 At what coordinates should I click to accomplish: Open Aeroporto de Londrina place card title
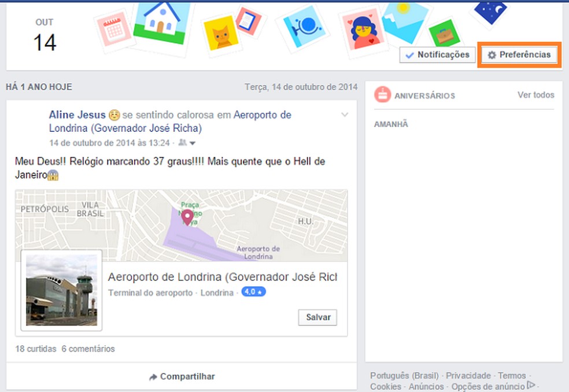[222, 277]
